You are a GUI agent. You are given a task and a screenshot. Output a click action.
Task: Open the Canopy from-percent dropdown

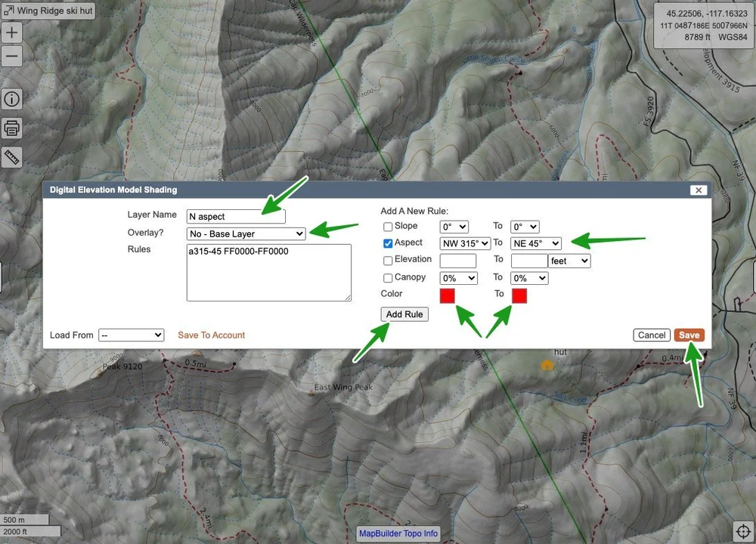click(x=459, y=278)
